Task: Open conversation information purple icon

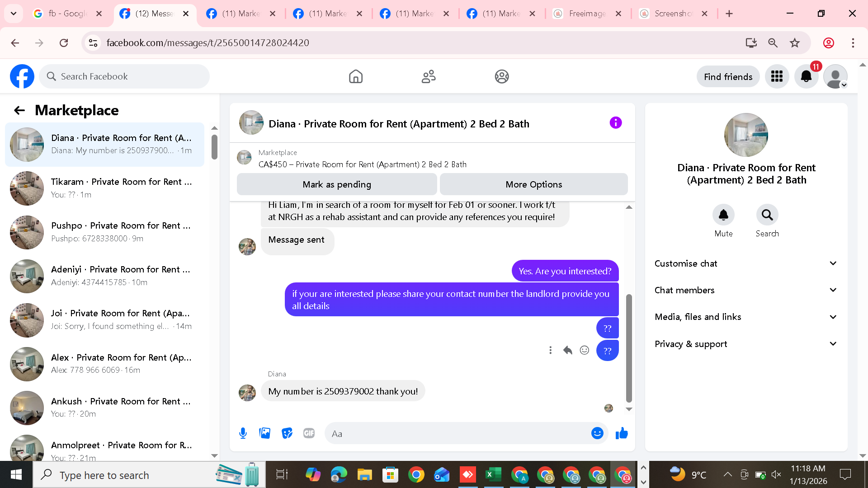Action: tap(615, 123)
